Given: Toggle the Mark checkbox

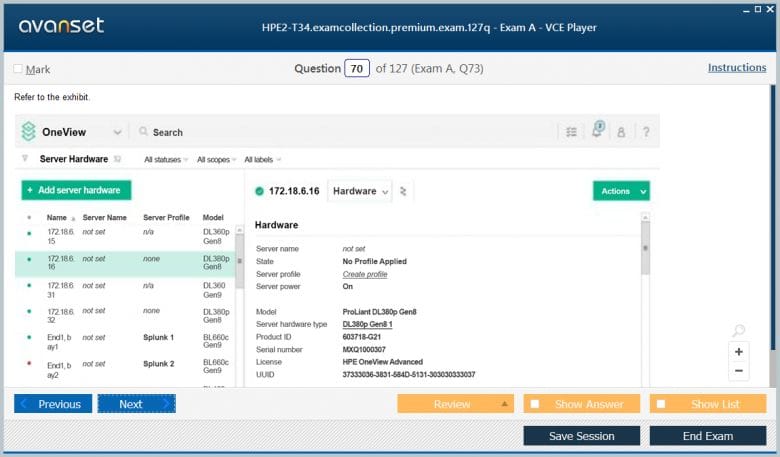Looking at the screenshot, I should coord(19,69).
